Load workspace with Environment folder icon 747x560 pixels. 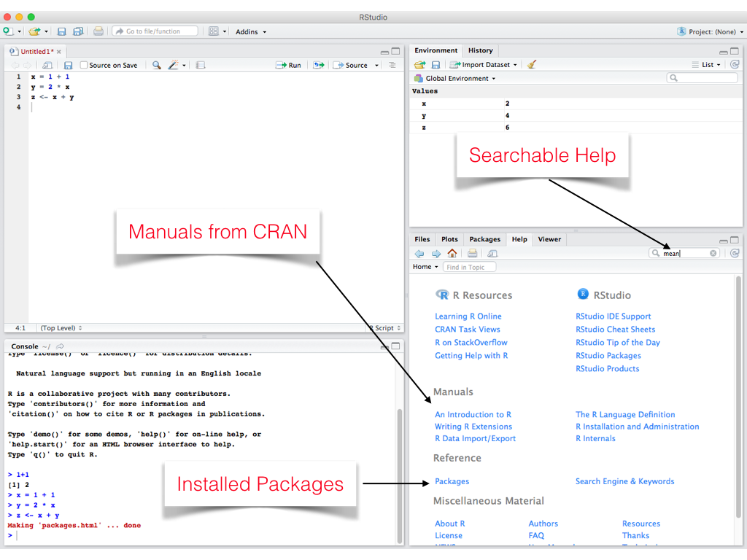419,65
